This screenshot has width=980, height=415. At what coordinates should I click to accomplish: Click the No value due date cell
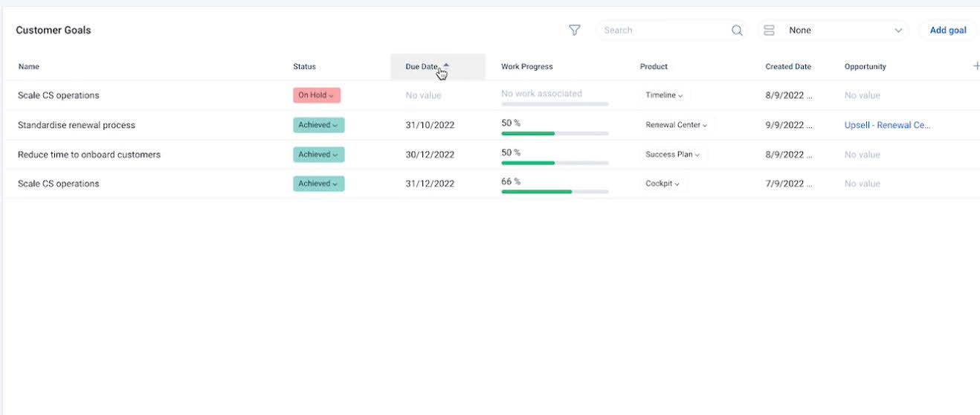(x=423, y=95)
